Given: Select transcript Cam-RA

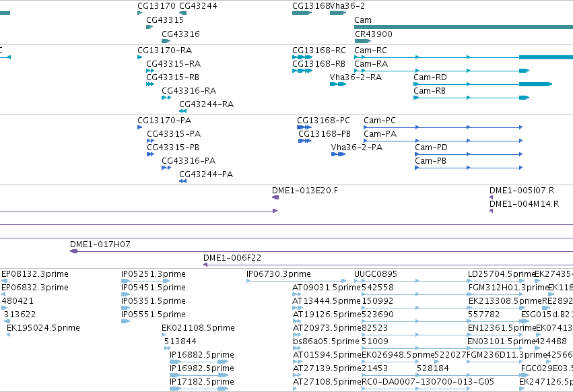Looking at the screenshot, I should (371, 63).
